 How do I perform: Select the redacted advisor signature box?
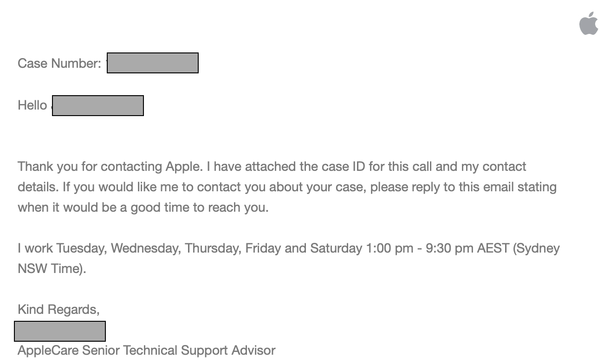60,331
